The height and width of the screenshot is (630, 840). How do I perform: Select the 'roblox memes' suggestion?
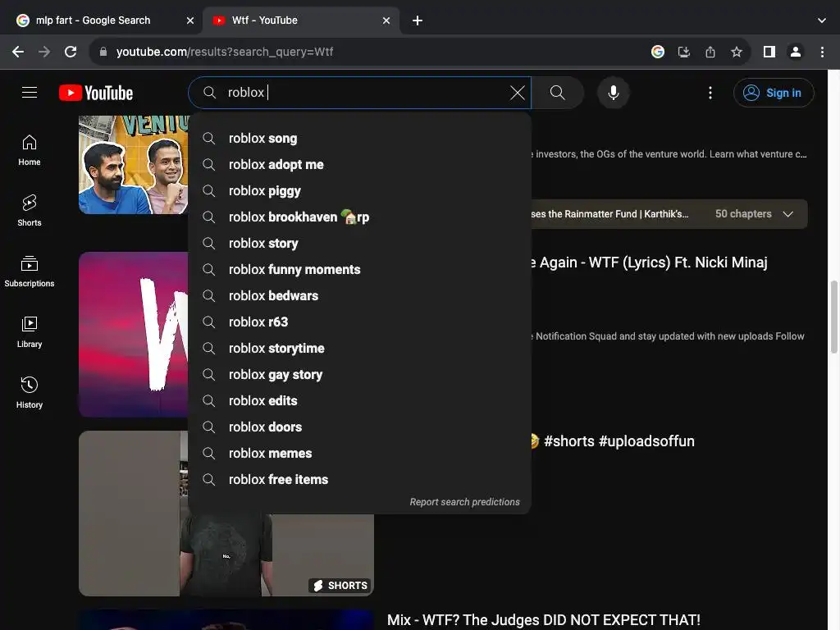click(359, 453)
